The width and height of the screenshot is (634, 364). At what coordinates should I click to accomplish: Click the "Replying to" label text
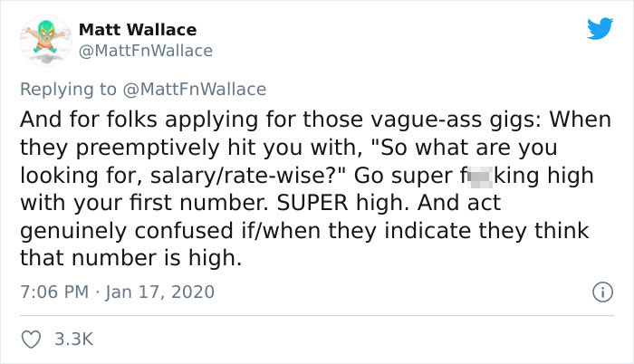(68, 90)
